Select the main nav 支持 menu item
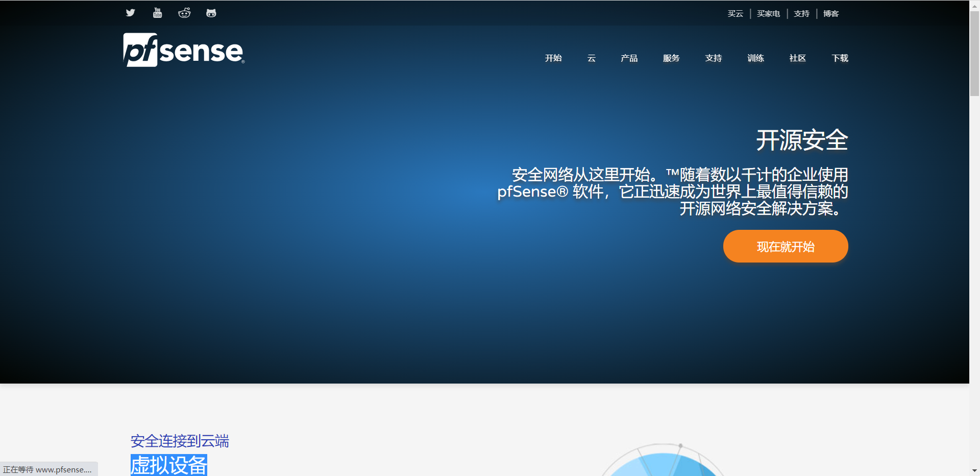This screenshot has height=476, width=980. (x=714, y=58)
